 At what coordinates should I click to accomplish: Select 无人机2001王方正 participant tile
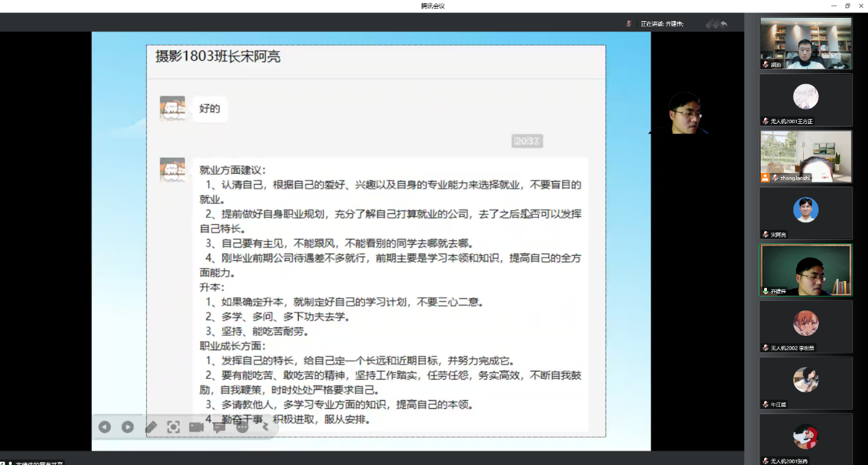[x=806, y=99]
